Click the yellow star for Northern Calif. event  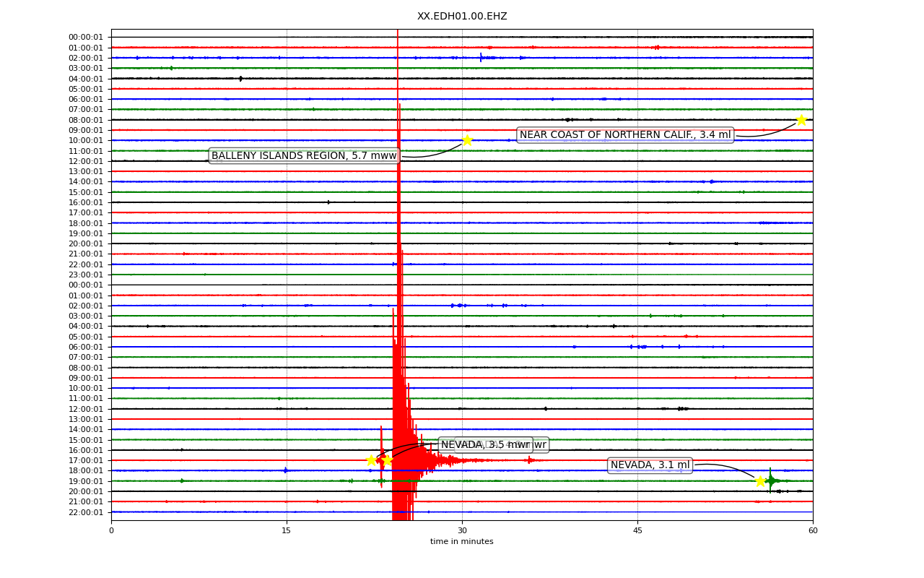[801, 120]
